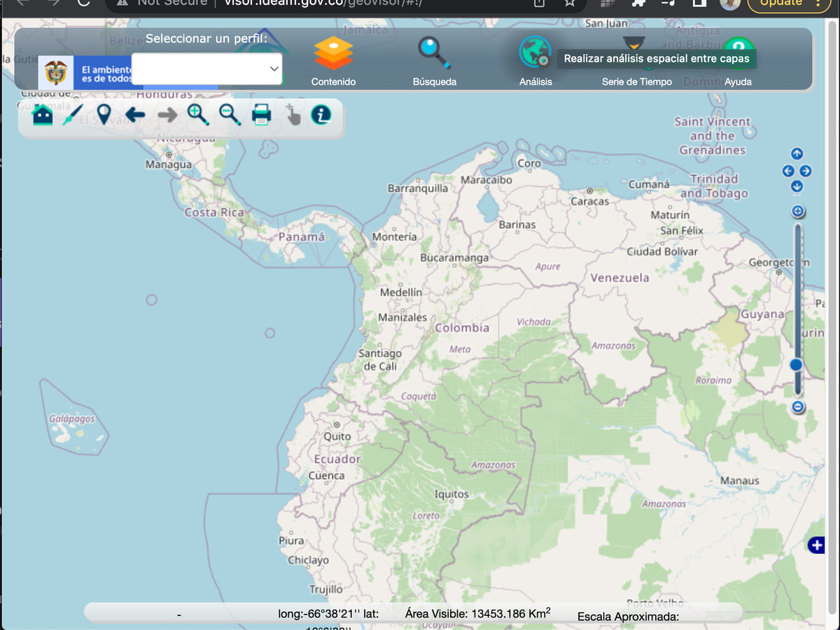Click the Iquitos label on the map

pyautogui.click(x=451, y=494)
